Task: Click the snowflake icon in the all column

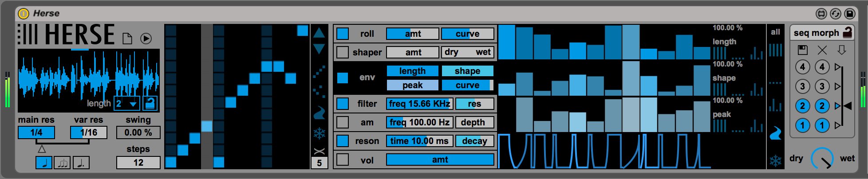Action: pos(775,160)
